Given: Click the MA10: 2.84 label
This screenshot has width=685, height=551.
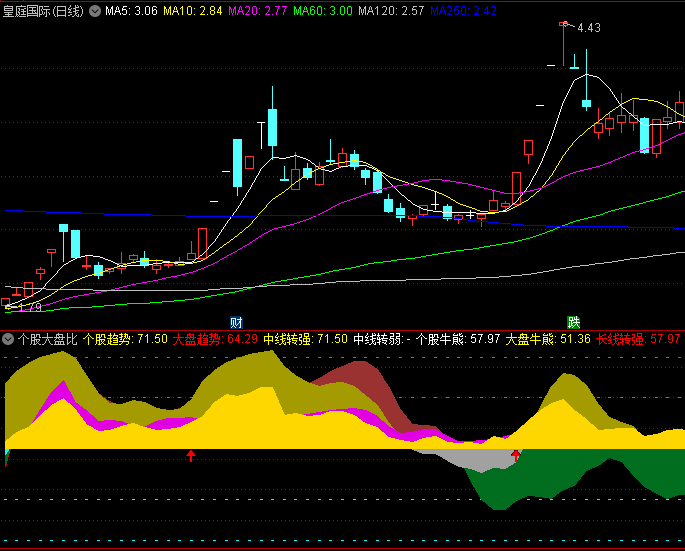Looking at the screenshot, I should tap(193, 11).
